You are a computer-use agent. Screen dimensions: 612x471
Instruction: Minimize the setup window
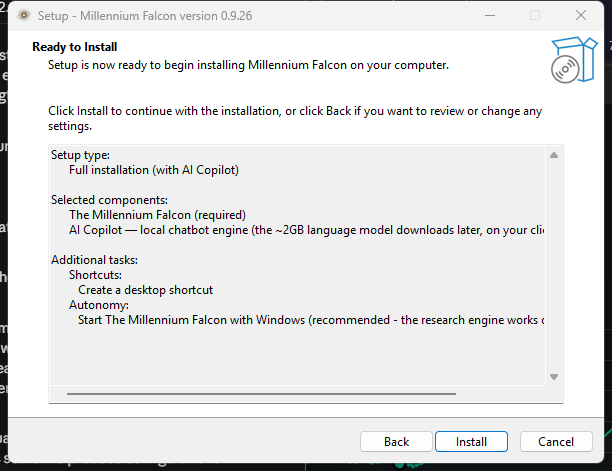[490, 16]
